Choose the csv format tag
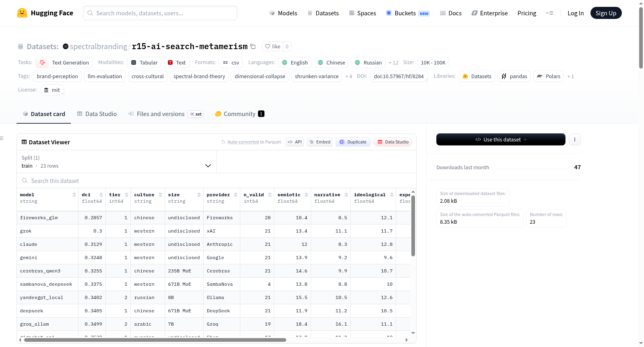This screenshot has width=644, height=347. click(231, 62)
